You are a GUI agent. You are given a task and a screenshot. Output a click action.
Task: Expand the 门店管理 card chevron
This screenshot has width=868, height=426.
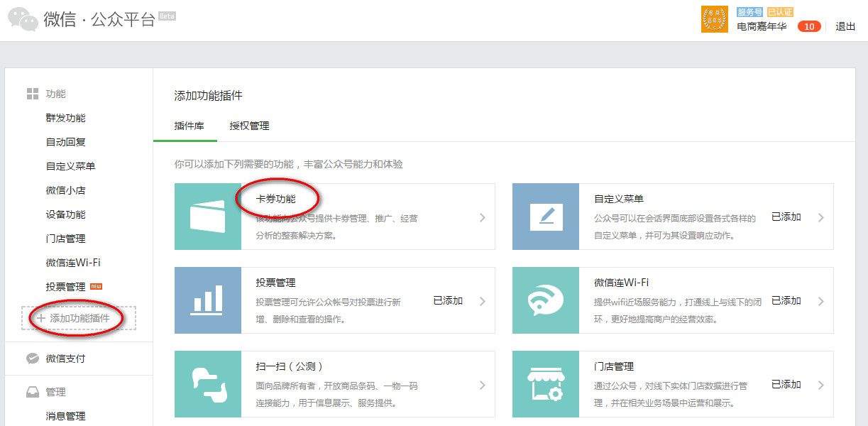(x=821, y=385)
